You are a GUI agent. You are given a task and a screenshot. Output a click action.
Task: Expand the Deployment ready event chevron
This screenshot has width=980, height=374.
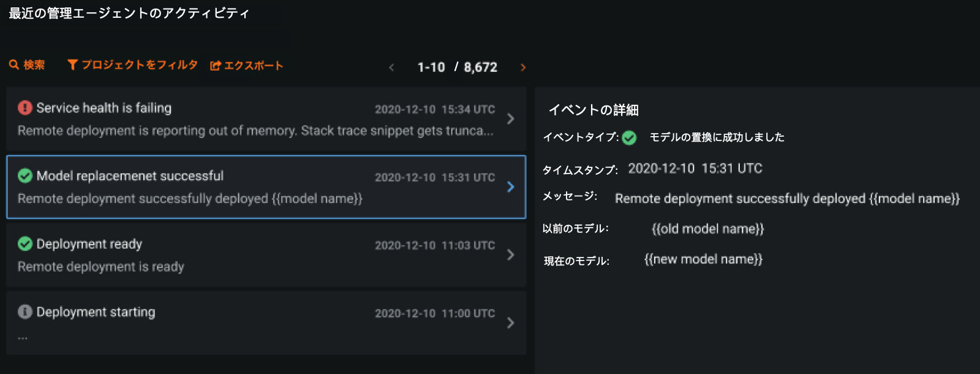pyautogui.click(x=510, y=255)
